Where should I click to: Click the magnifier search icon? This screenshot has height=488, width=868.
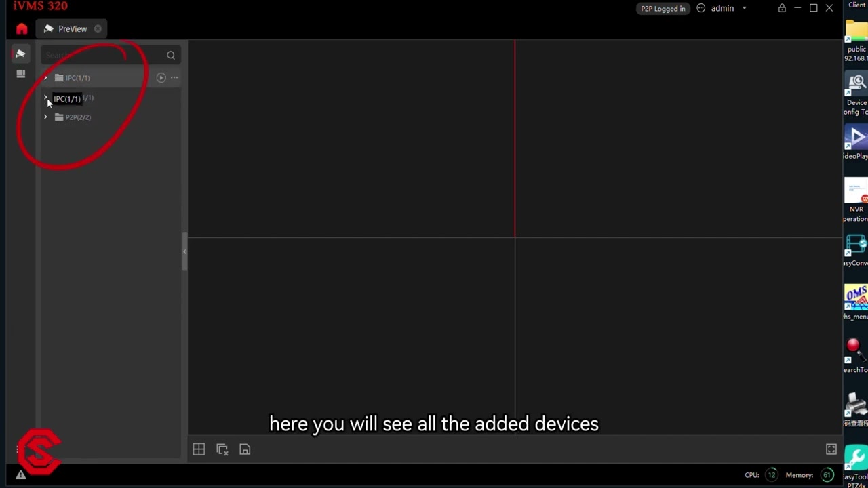[x=171, y=55]
